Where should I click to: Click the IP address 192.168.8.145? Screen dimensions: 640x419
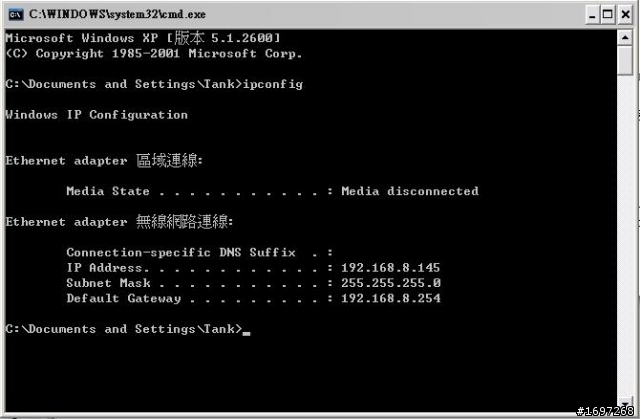[x=391, y=268]
